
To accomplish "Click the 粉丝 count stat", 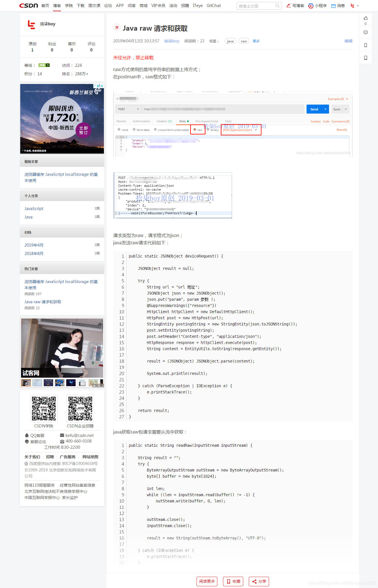I will (x=52, y=47).
